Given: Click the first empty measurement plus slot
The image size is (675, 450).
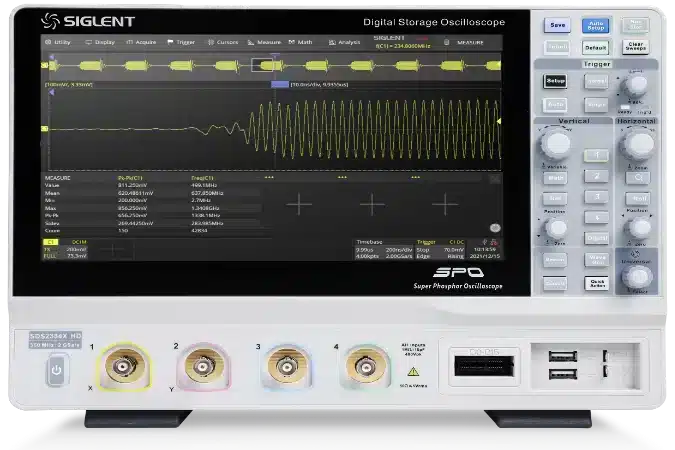Looking at the screenshot, I should [x=299, y=203].
